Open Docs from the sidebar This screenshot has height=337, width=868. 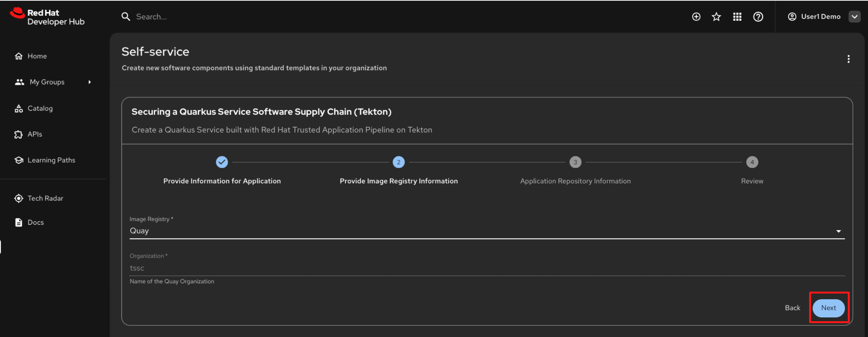click(35, 223)
